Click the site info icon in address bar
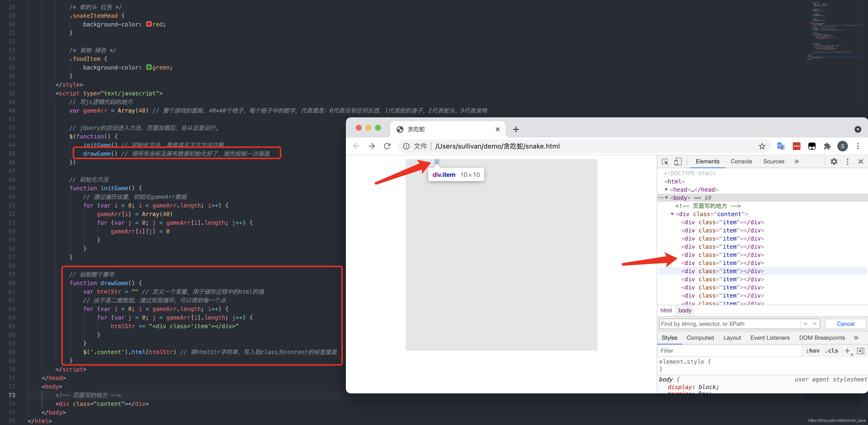 point(406,146)
